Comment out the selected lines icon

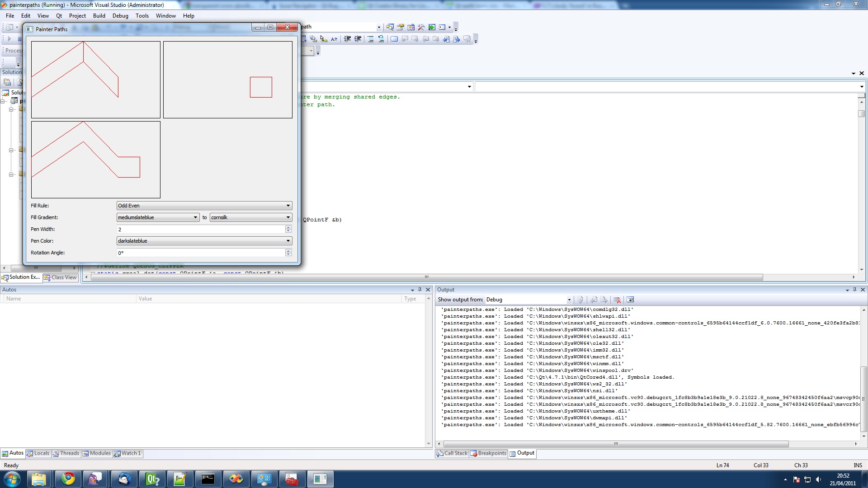click(371, 39)
